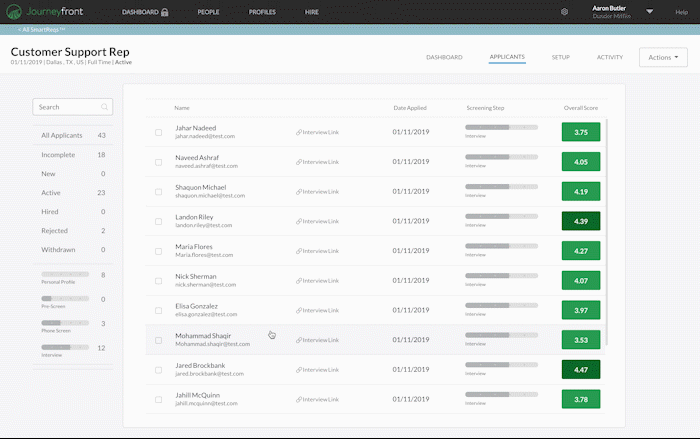Check the box for Nick Sherman
Screen dimensions: 700x439
tap(158, 281)
